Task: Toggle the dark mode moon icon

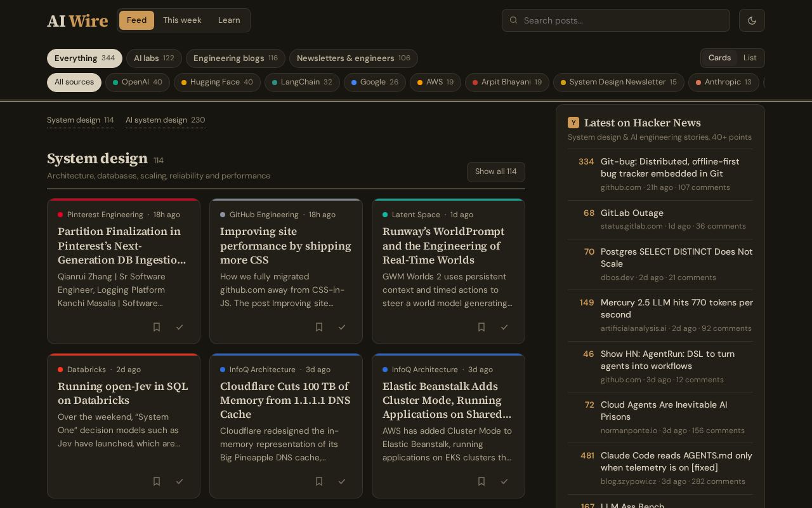Action: tap(752, 20)
